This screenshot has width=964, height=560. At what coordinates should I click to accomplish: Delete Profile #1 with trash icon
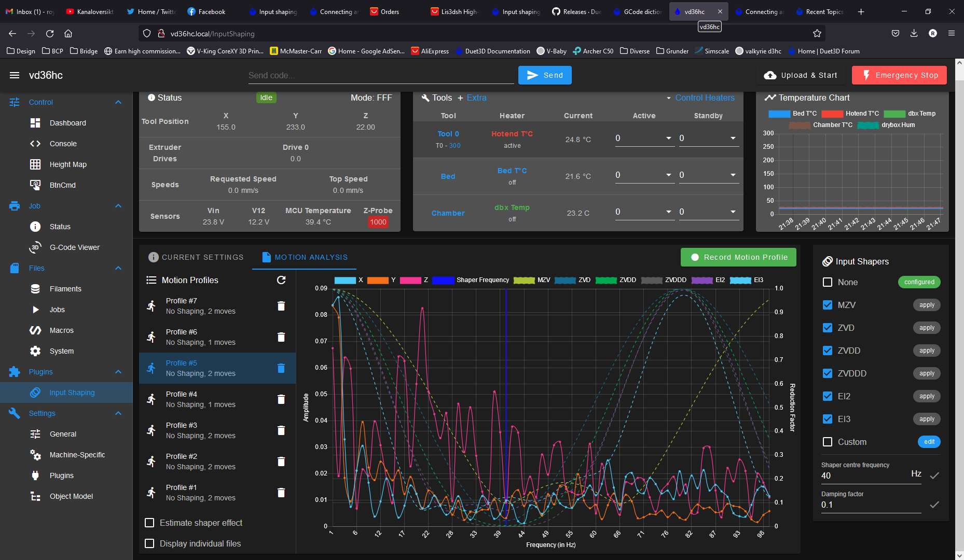point(281,493)
